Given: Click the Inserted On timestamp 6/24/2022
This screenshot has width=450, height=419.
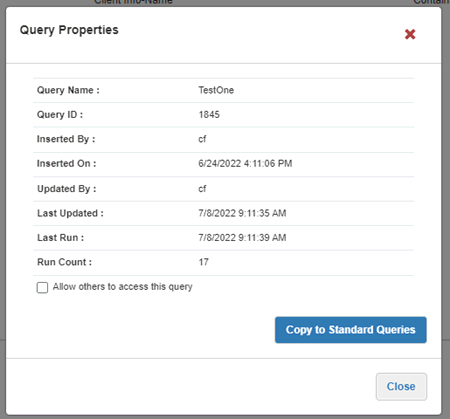Looking at the screenshot, I should pyautogui.click(x=245, y=164).
